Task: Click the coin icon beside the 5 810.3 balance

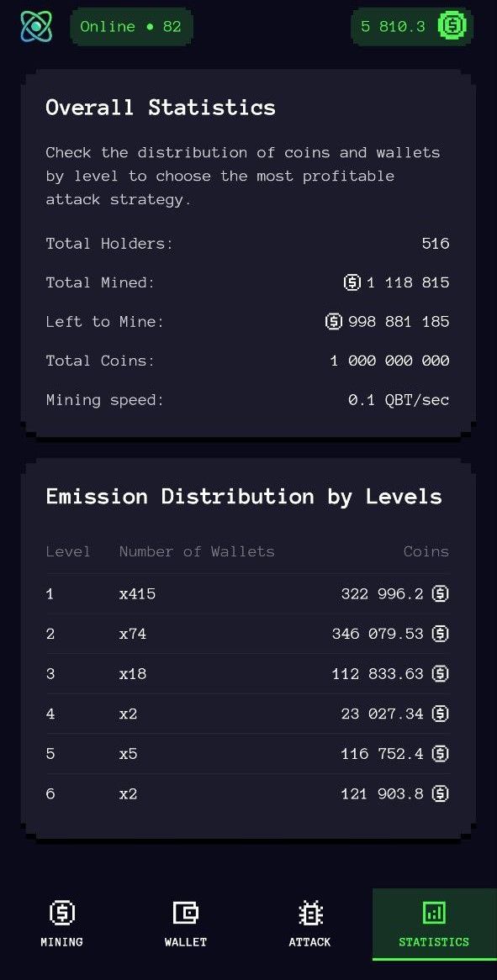Action: coord(453,26)
